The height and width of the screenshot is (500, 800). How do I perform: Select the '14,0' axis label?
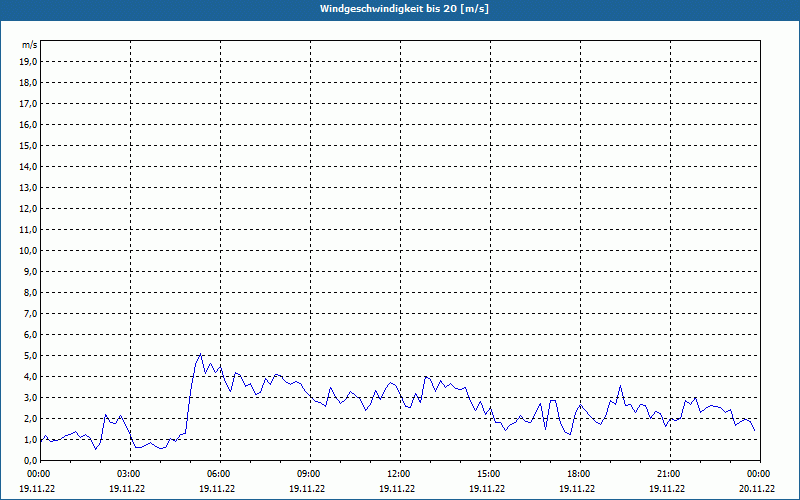[28, 166]
